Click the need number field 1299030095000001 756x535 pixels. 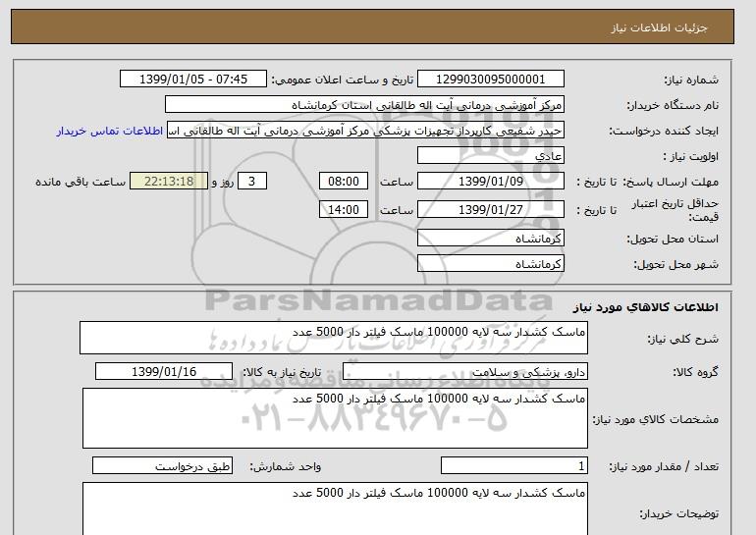tap(490, 80)
